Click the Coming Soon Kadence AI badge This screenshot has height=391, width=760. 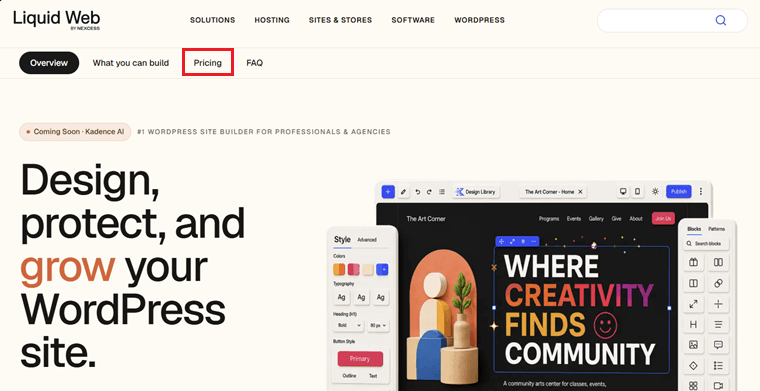(75, 132)
